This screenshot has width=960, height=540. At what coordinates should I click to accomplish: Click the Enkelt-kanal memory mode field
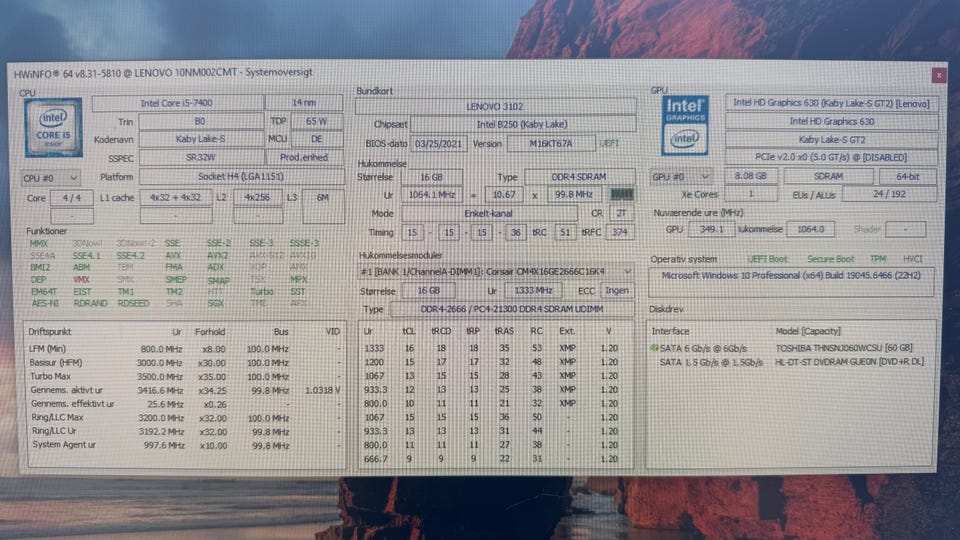click(x=489, y=214)
